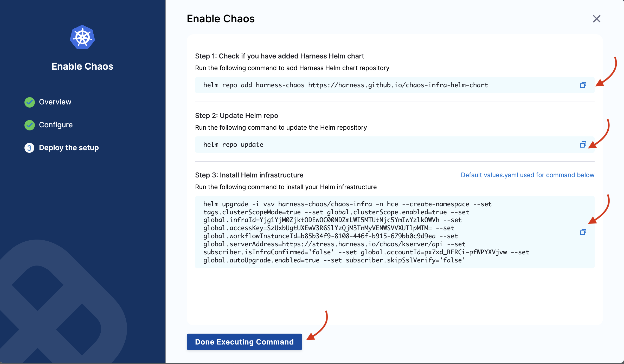This screenshot has height=364, width=624.
Task: Click Step 3 Install Helm infrastructure heading
Action: point(249,175)
